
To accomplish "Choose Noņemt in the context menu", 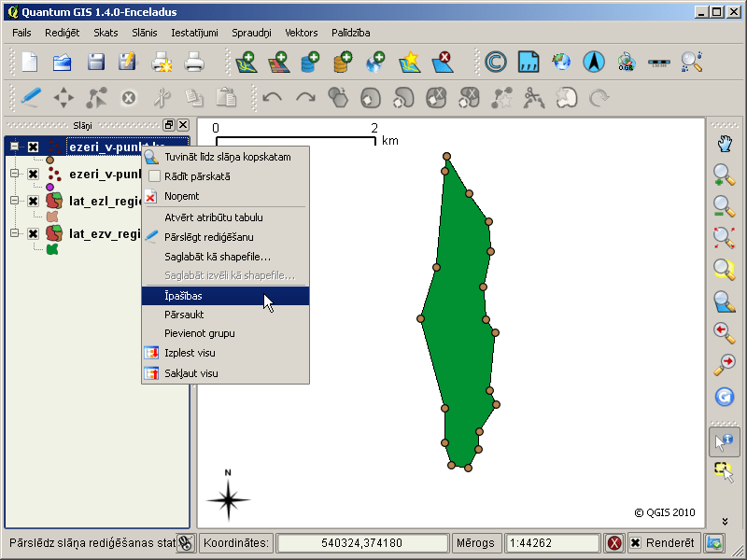I will pyautogui.click(x=225, y=196).
